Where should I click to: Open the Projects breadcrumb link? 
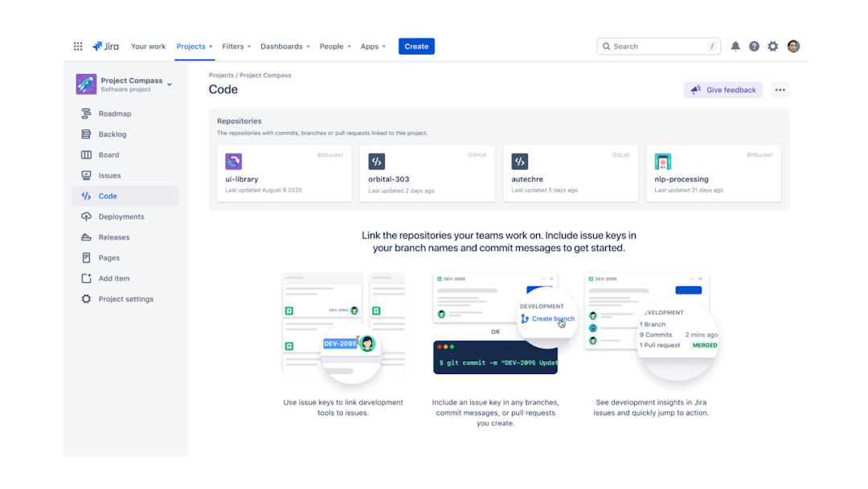[221, 74]
